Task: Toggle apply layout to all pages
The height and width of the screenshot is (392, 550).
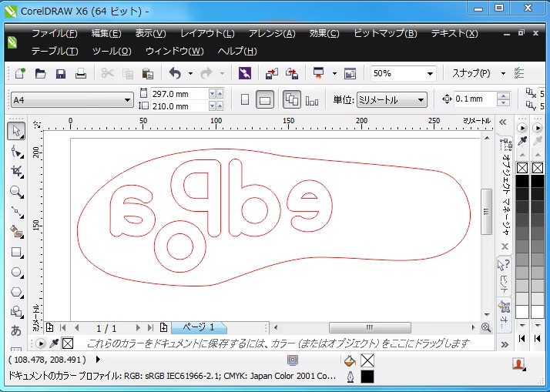Action: [292, 100]
